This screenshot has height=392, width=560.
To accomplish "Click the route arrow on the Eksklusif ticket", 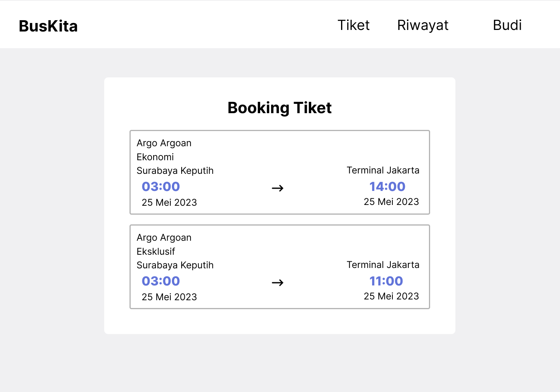I will (278, 283).
